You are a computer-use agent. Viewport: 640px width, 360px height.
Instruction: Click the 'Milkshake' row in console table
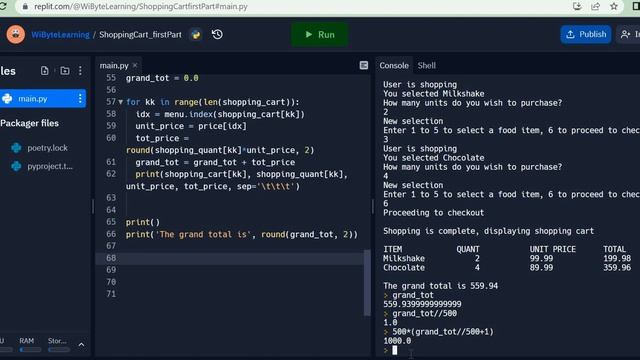[x=507, y=258]
